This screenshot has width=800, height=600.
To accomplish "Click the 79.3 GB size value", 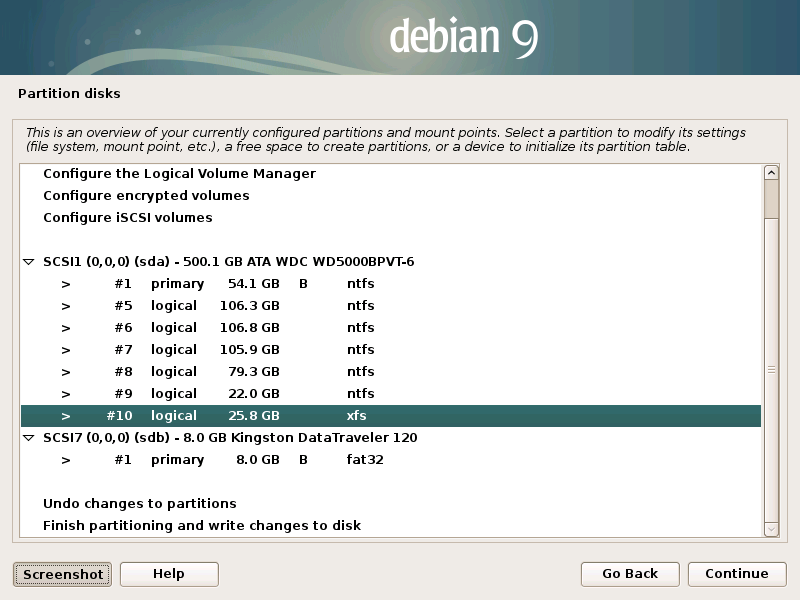I will coord(254,371).
